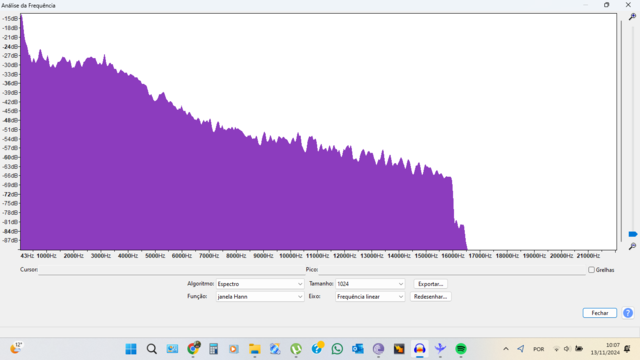Click the Redesenhar... button
640x360 pixels.
(430, 297)
